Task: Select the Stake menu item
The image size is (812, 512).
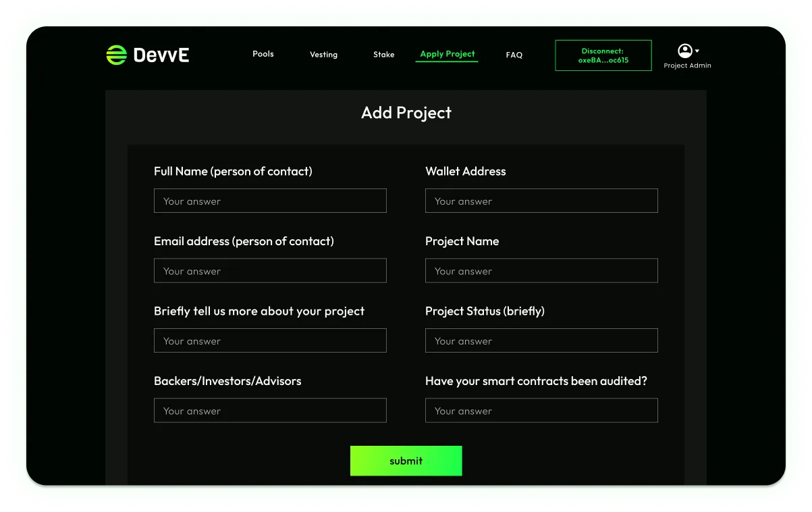Action: pyautogui.click(x=383, y=55)
